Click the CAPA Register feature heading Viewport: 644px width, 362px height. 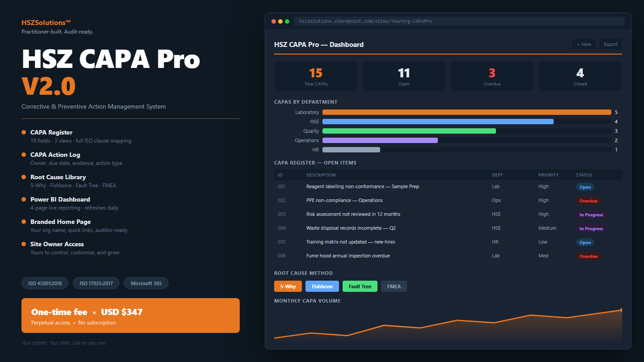(51, 132)
